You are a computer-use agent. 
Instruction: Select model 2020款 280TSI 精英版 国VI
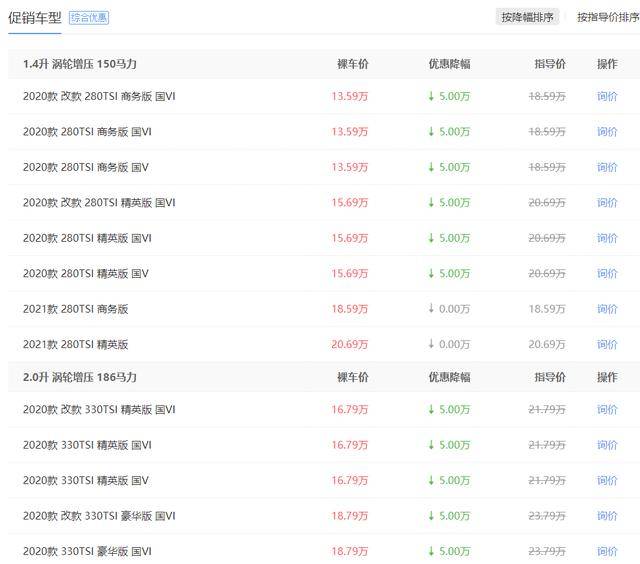[x=87, y=238]
